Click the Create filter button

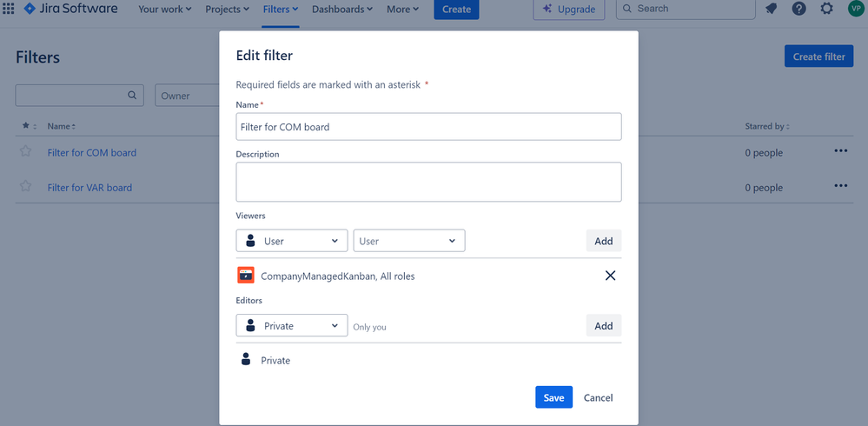[x=818, y=57]
